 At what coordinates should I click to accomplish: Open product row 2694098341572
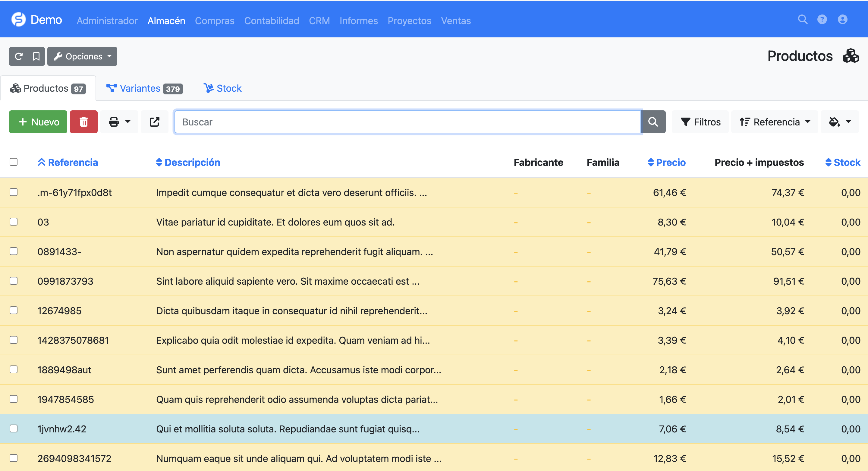434,458
